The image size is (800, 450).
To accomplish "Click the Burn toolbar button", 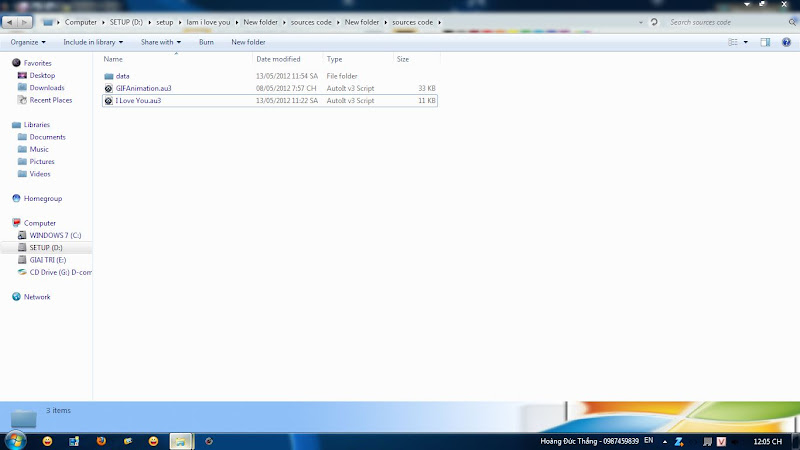I will (206, 42).
